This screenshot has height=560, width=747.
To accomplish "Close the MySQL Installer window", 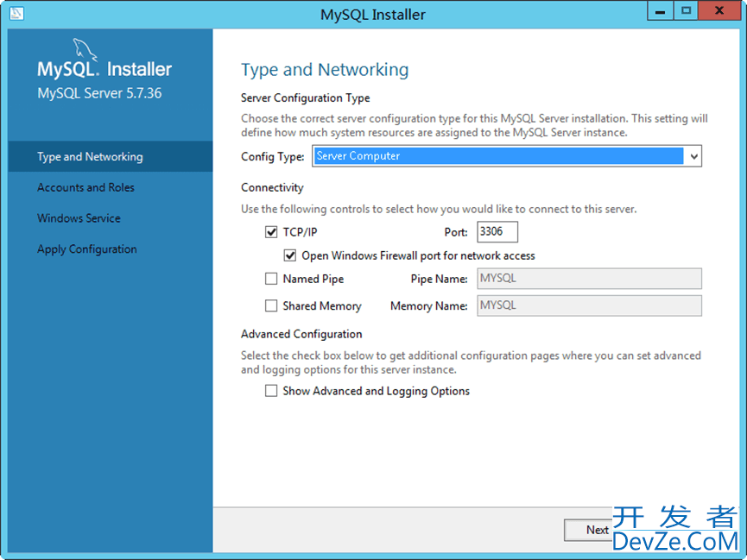I will tap(719, 11).
